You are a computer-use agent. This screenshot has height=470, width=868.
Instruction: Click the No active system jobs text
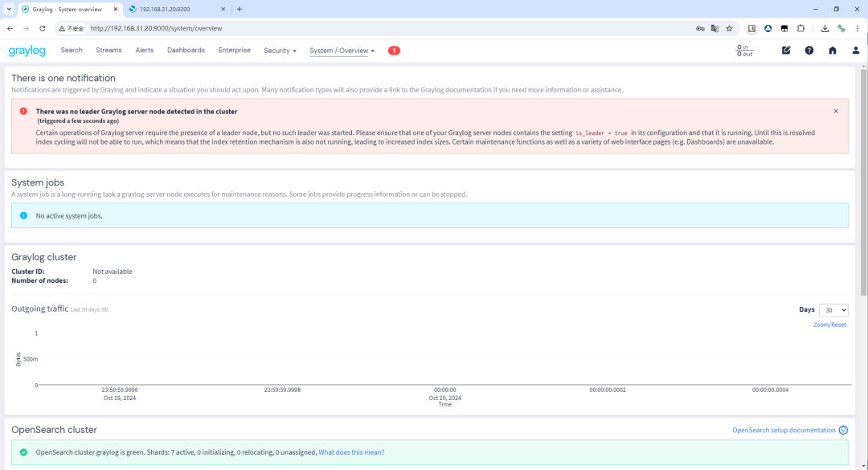tap(69, 216)
